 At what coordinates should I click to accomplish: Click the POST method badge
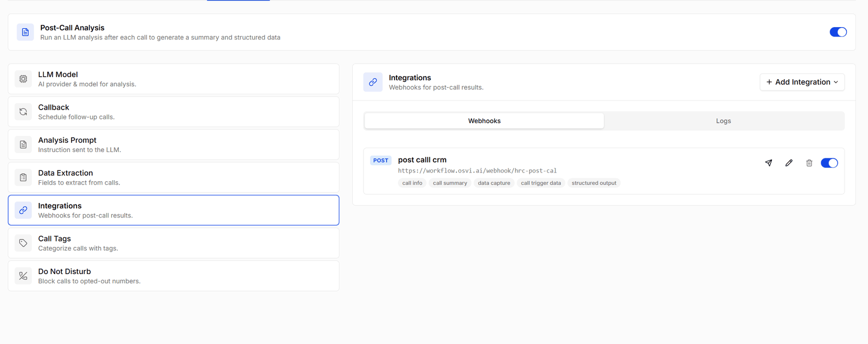pyautogui.click(x=381, y=161)
